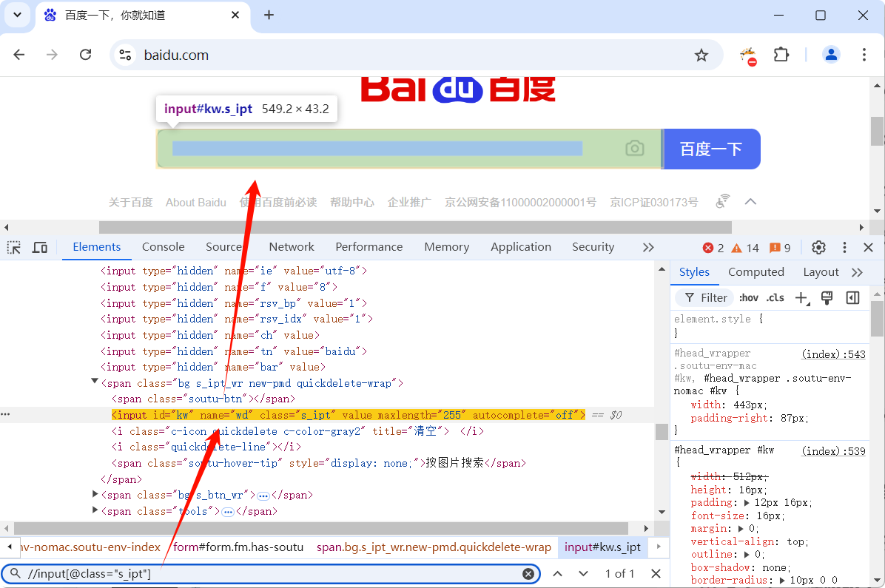The width and height of the screenshot is (885, 588).
Task: Open the Performance tab
Action: pos(369,247)
